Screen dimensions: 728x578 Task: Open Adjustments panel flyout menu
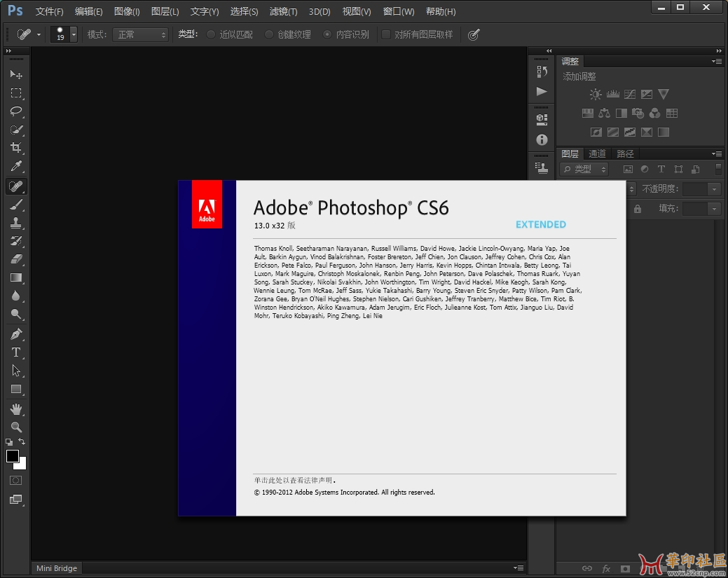(x=717, y=61)
